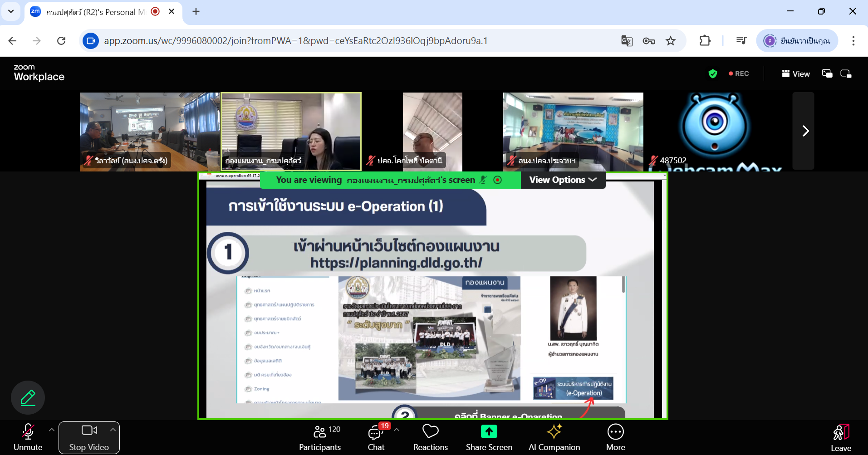Screen dimensions: 868x455
Task: Open the Reactions menu
Action: [x=430, y=437]
